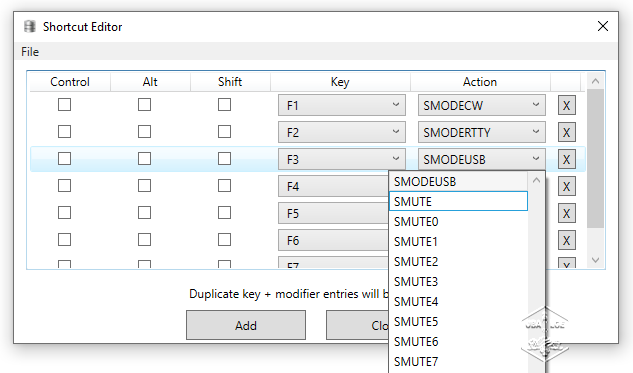633x373 pixels.
Task: Open the SMODERTTY action dropdown
Action: 482,132
